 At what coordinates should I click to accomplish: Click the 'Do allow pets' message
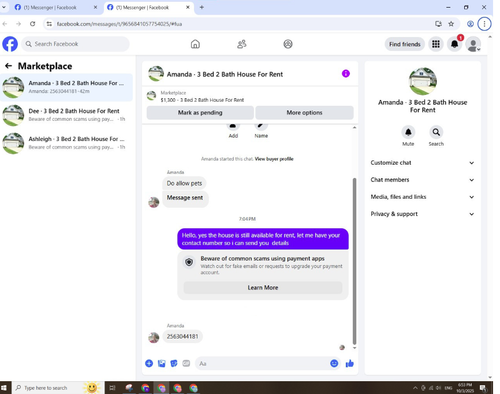(x=184, y=183)
